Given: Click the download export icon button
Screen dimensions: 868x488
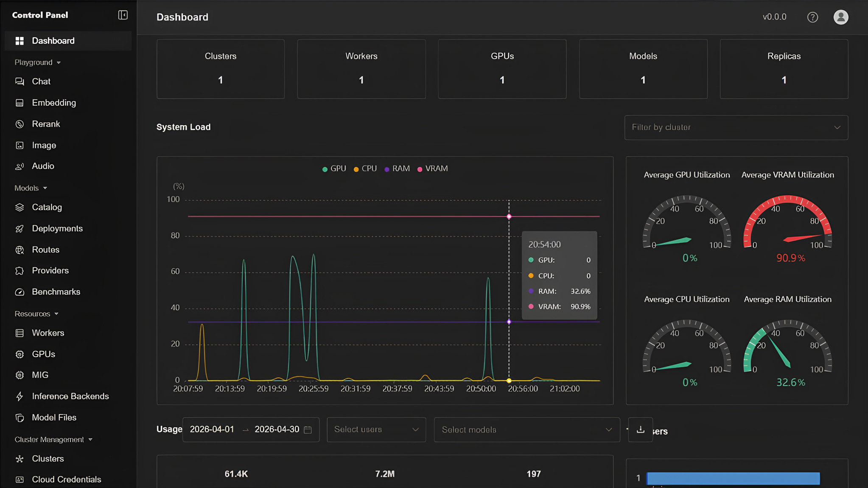Looking at the screenshot, I should [640, 430].
